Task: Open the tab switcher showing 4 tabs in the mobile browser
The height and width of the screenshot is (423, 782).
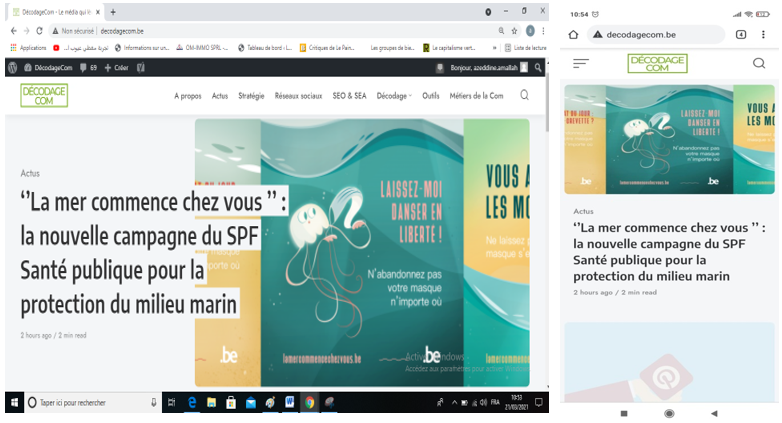Action: pyautogui.click(x=741, y=34)
